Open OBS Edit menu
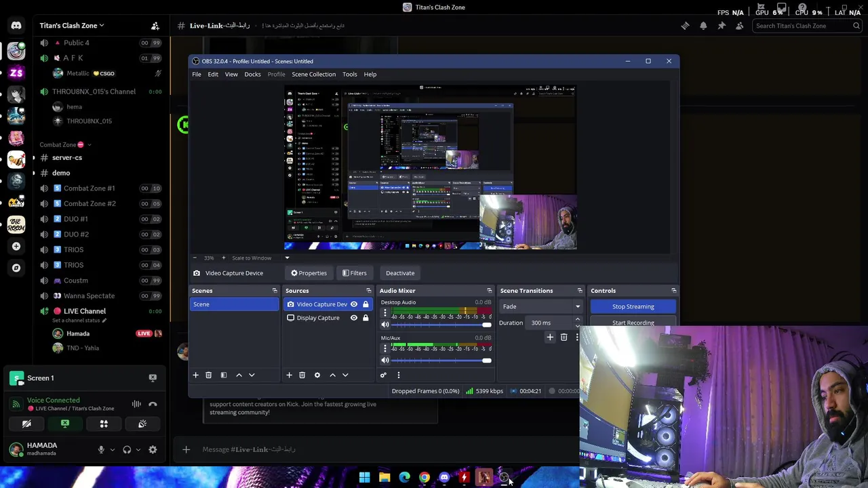868x488 pixels. 213,74
